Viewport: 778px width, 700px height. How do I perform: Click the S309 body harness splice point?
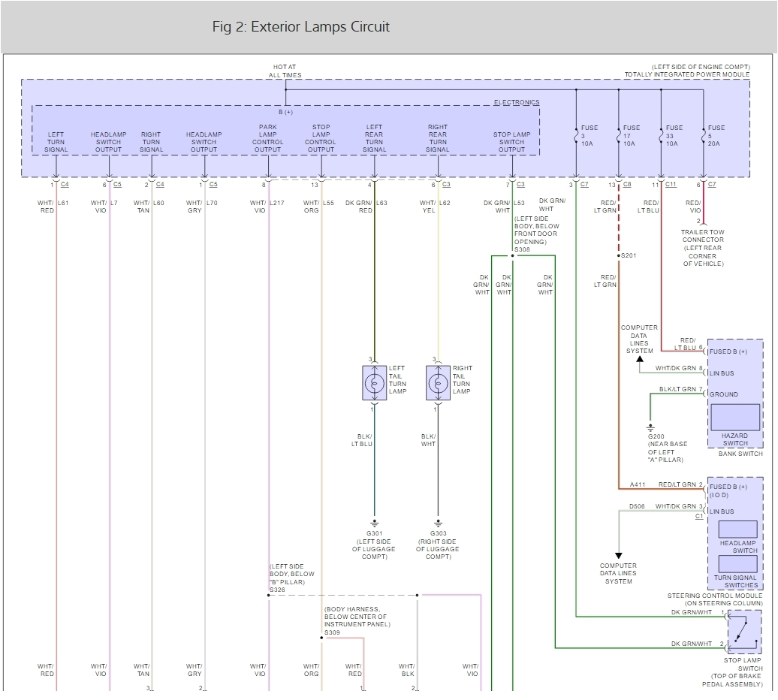coord(321,638)
